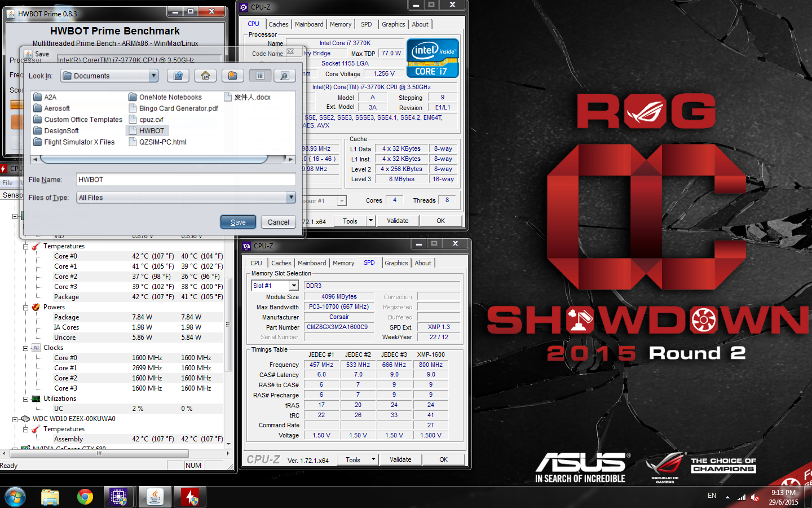This screenshot has height=508, width=812.
Task: Open Graphics tab in upper CPU-Z
Action: click(393, 24)
